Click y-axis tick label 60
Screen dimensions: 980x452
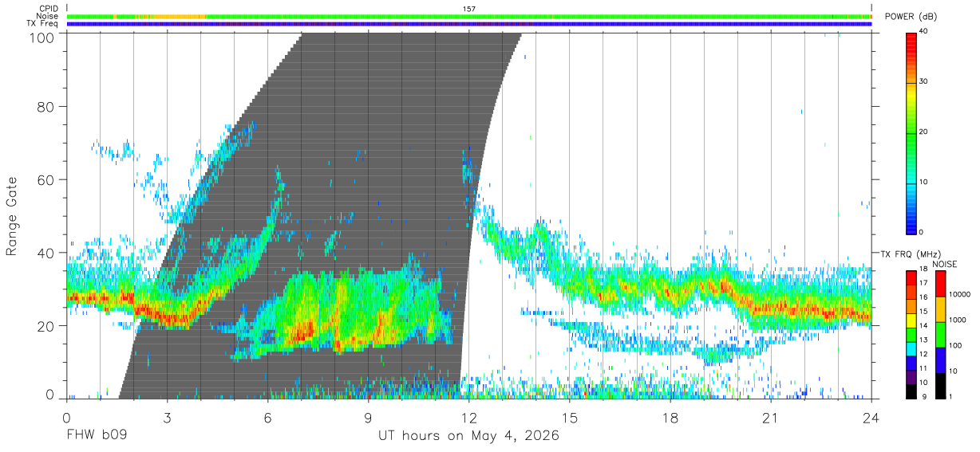coord(45,179)
